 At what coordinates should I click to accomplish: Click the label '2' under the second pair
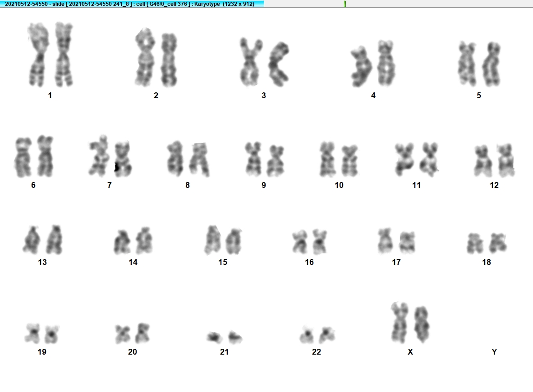[x=156, y=96]
